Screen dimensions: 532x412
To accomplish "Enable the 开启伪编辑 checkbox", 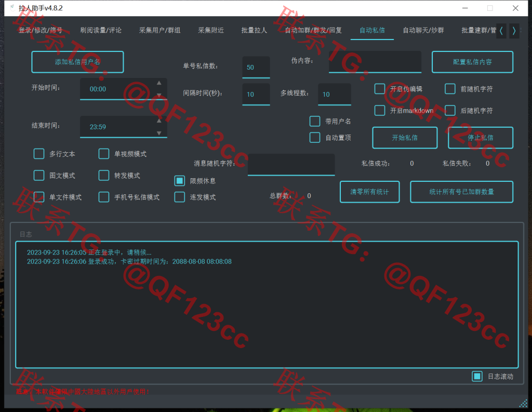I will coord(380,89).
